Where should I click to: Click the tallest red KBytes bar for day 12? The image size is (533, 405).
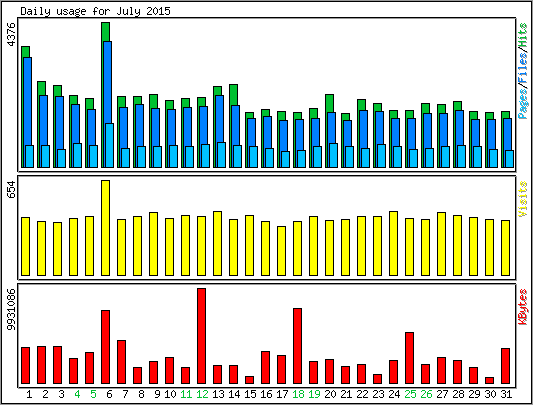pyautogui.click(x=201, y=336)
